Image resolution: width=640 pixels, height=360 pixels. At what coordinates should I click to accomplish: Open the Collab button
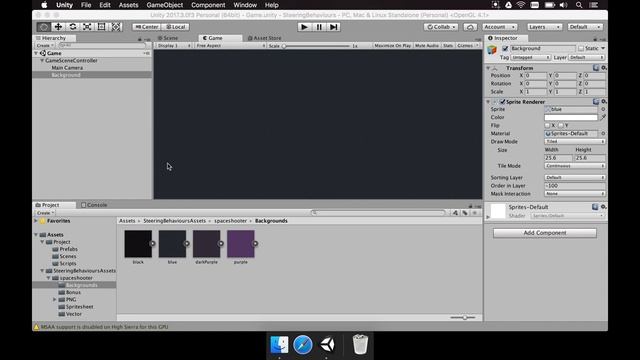coord(441,27)
